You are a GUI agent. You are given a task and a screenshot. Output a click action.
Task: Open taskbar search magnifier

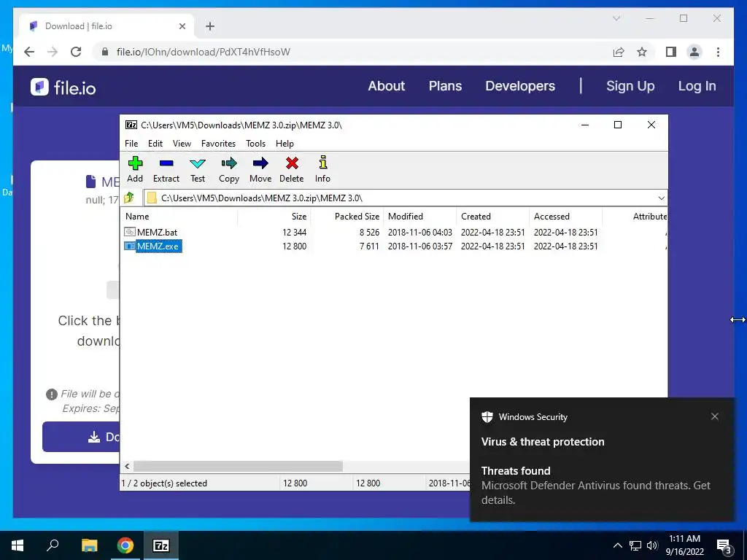coord(53,545)
